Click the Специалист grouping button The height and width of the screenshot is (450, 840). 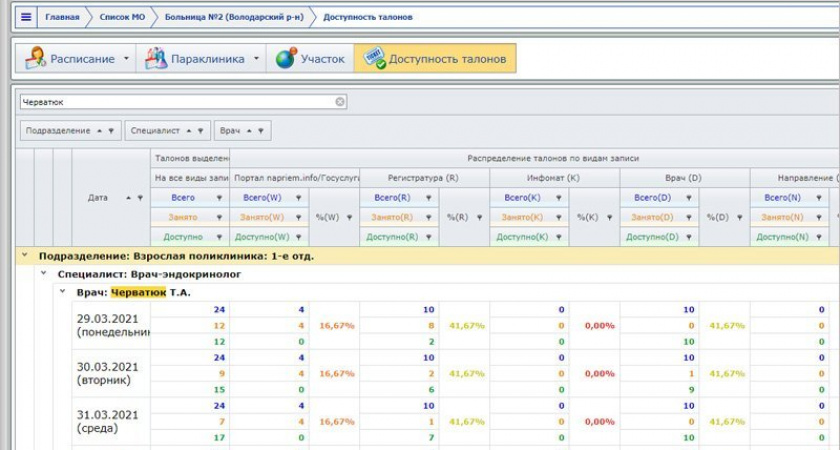(x=167, y=131)
